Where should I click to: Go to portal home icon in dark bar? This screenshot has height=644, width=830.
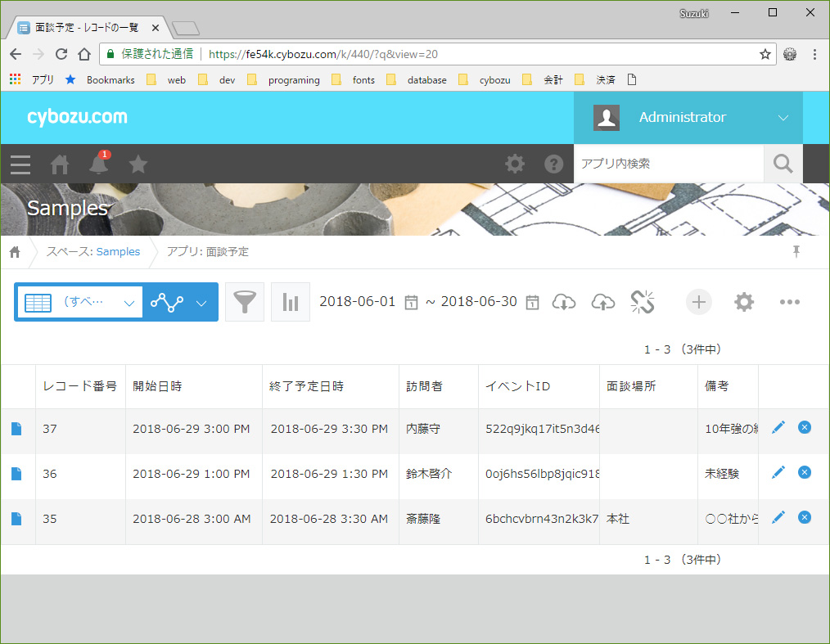click(59, 164)
